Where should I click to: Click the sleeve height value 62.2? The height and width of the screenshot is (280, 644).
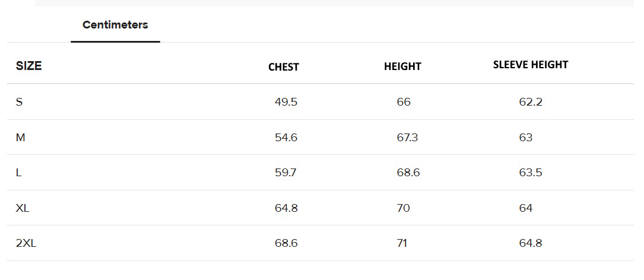pyautogui.click(x=531, y=102)
